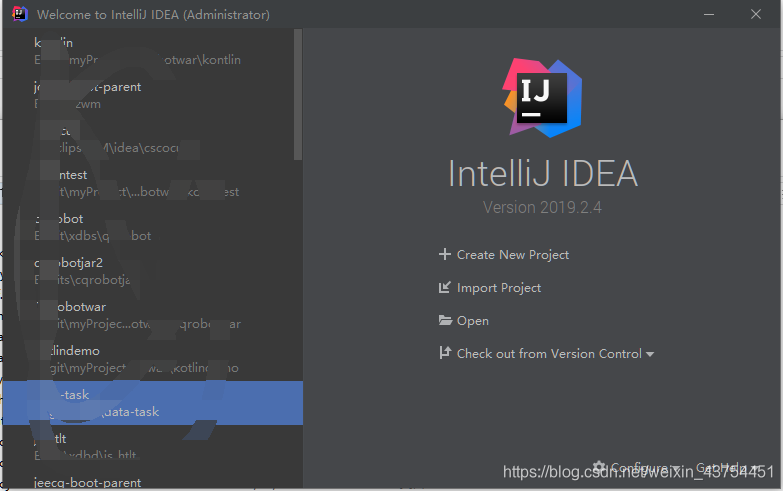Expand the Check out from Version Control dropdown arrow
Screen dimensions: 783x491
(650, 355)
